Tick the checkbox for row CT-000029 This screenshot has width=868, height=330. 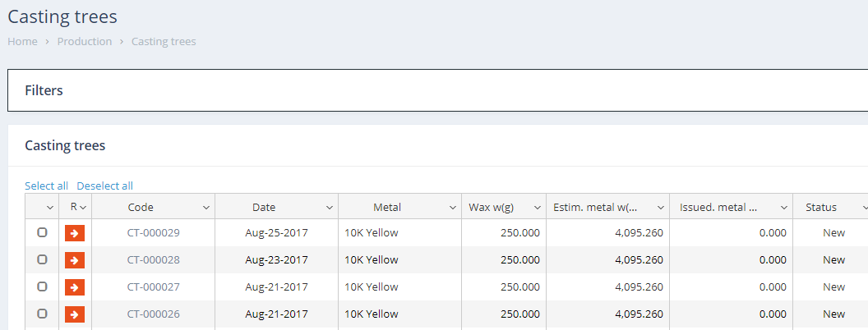[x=42, y=233]
